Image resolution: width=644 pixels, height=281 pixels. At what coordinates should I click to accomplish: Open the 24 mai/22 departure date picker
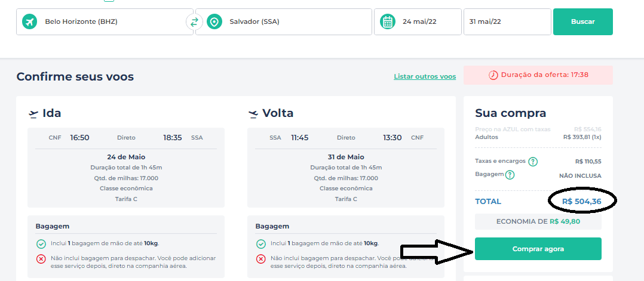tap(418, 21)
